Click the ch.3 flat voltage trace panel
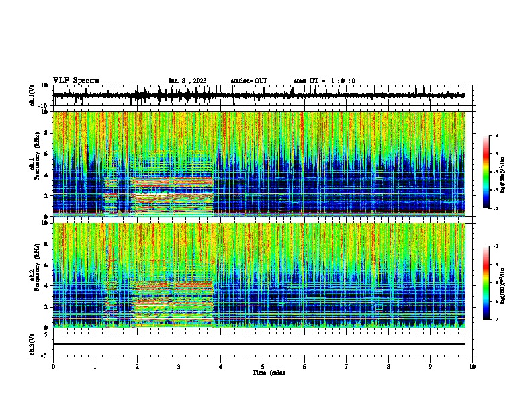Image resolution: width=532 pixels, height=411 pixels. pyautogui.click(x=263, y=345)
